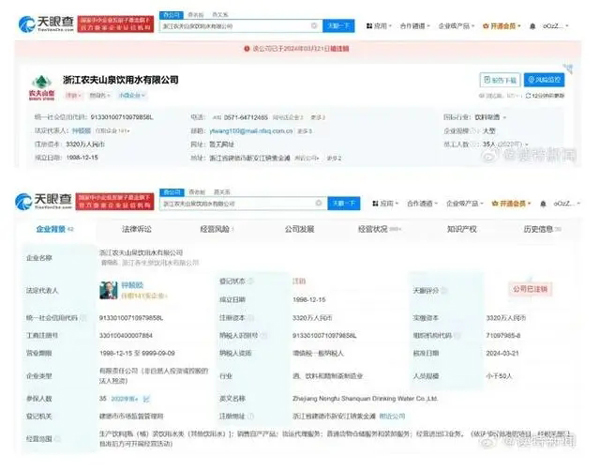Open the bell notifications in the first screenshot
The height and width of the screenshot is (470, 600).
click(532, 26)
